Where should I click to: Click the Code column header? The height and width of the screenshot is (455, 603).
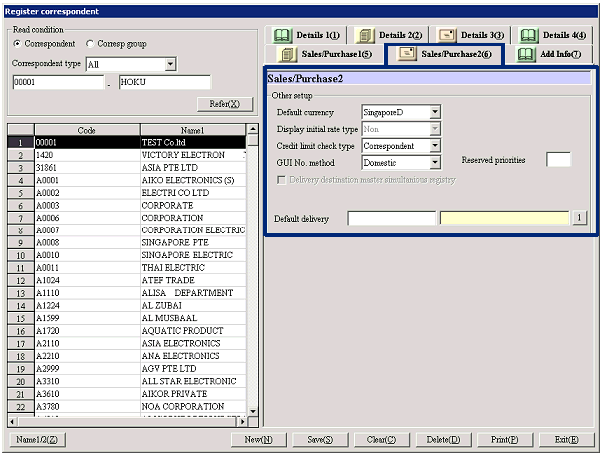pyautogui.click(x=87, y=130)
